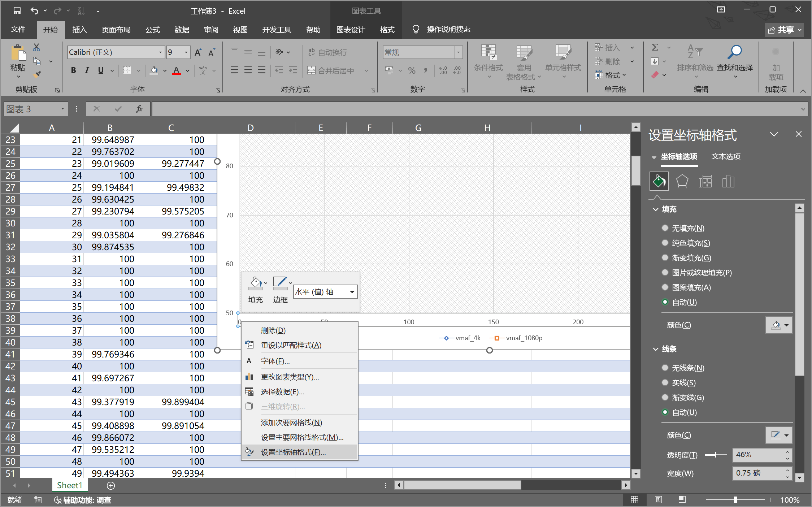Collapse the 填充 section
812x507 pixels.
(x=656, y=209)
